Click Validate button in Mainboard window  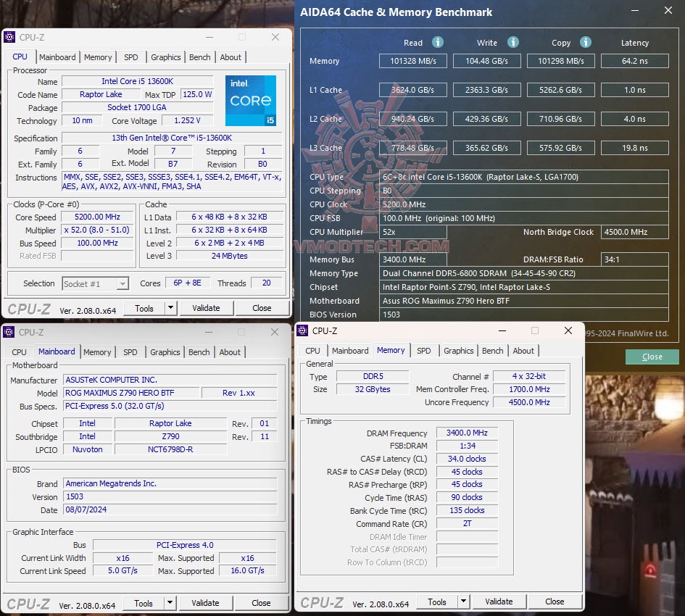tap(205, 603)
